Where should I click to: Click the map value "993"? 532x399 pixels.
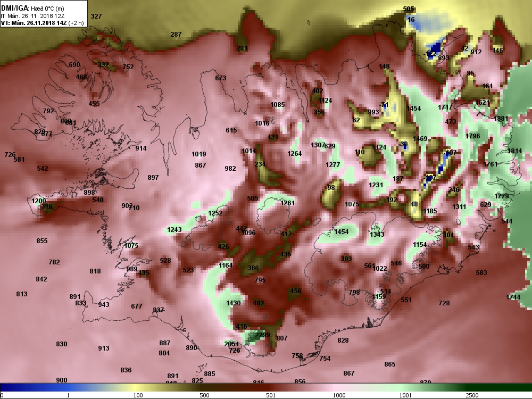click(373, 112)
